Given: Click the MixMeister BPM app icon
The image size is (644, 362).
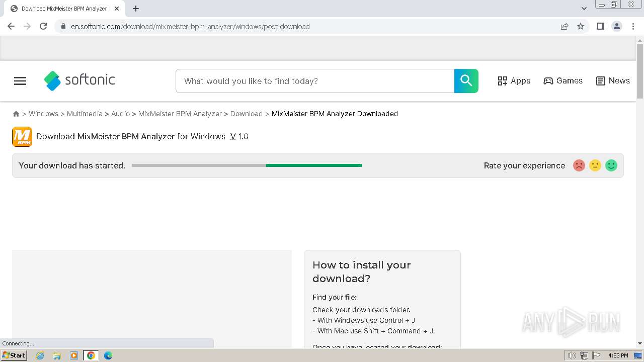Looking at the screenshot, I should pyautogui.click(x=22, y=137).
